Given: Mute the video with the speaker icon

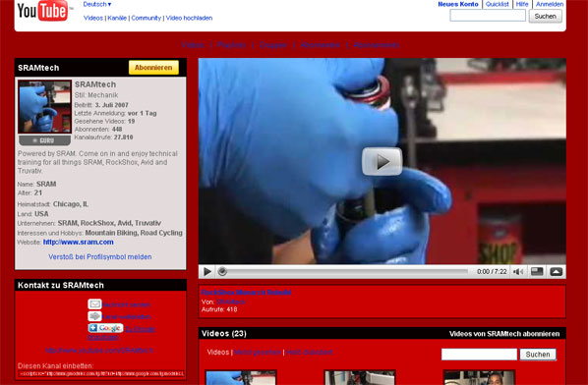Looking at the screenshot, I should (518, 271).
